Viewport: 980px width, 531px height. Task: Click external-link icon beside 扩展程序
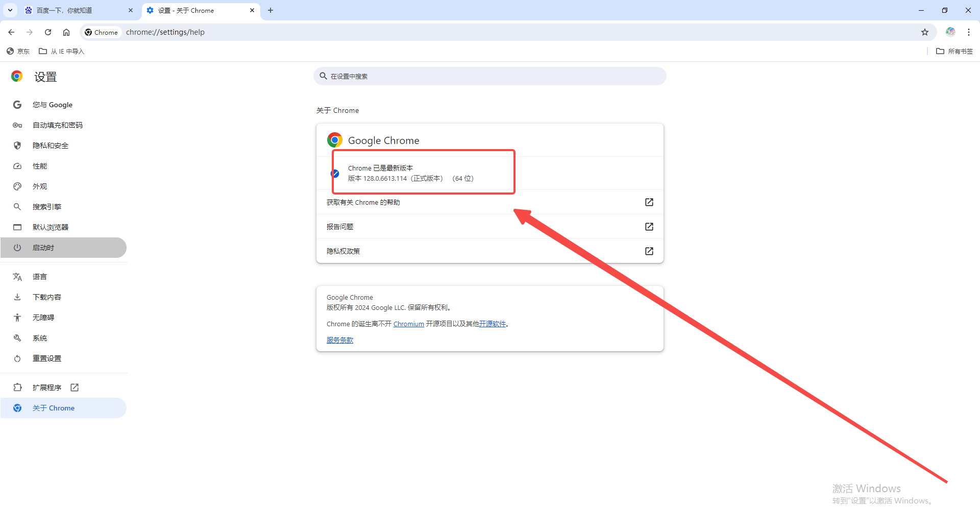(75, 388)
